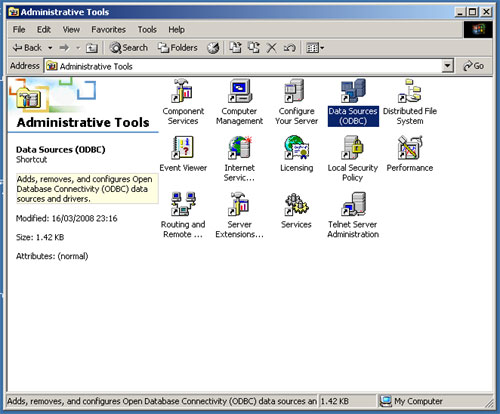
Task: Select the Local Security Policy icon
Action: point(352,147)
